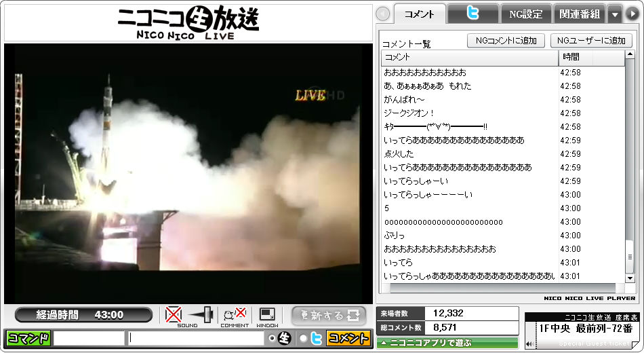The image size is (644, 353).
Task: Click the comment list scroll down arrow
Action: 630,278
